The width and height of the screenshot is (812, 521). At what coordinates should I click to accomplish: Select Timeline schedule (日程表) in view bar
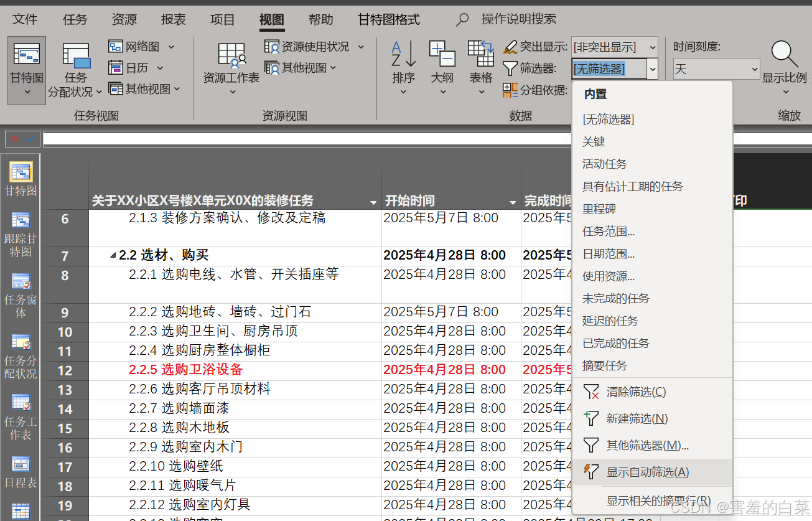click(x=21, y=471)
